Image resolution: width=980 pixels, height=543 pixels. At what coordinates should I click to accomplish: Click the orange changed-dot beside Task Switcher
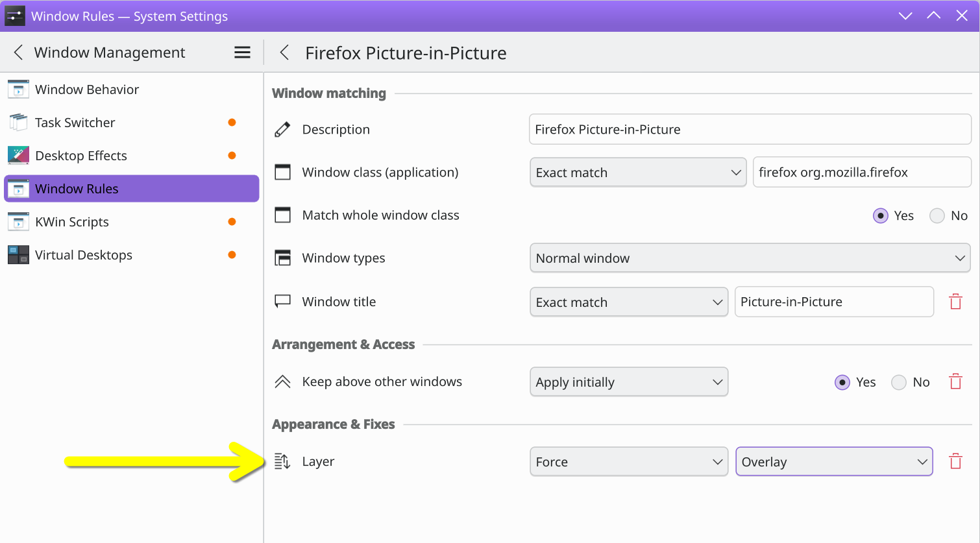[x=232, y=123]
